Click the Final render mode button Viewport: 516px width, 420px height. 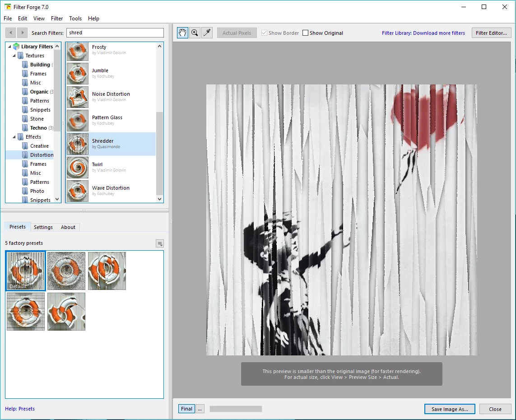(186, 409)
